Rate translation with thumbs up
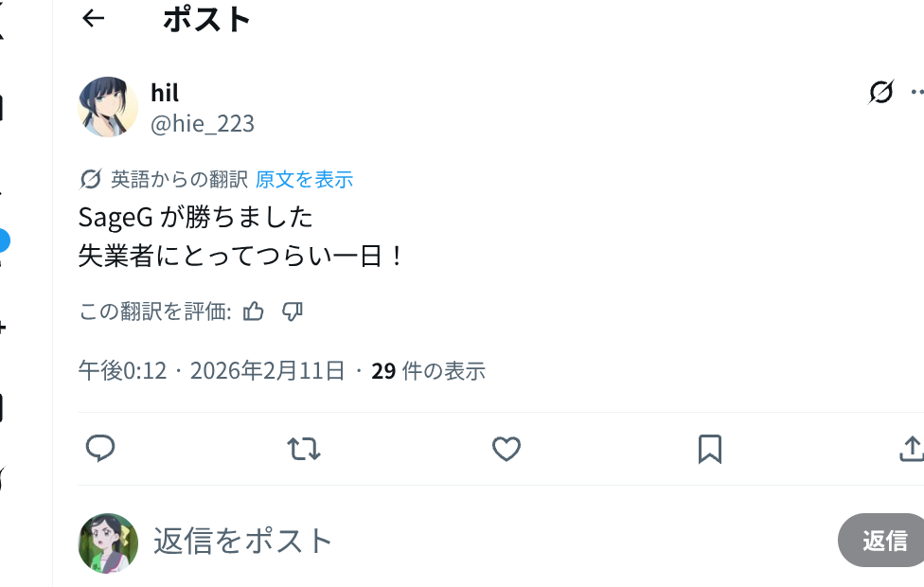Image resolution: width=924 pixels, height=587 pixels. click(x=254, y=311)
